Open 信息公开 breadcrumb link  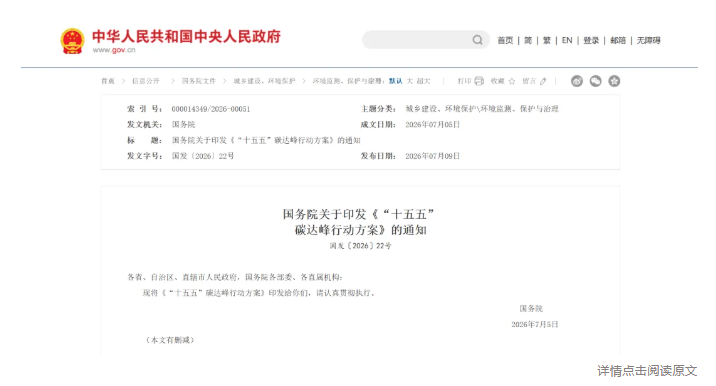click(146, 81)
